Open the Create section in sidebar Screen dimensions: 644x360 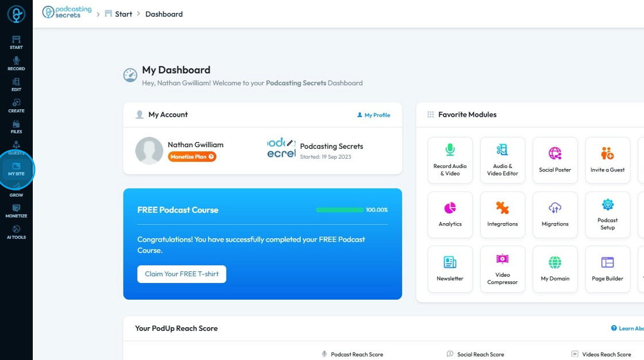tap(16, 106)
